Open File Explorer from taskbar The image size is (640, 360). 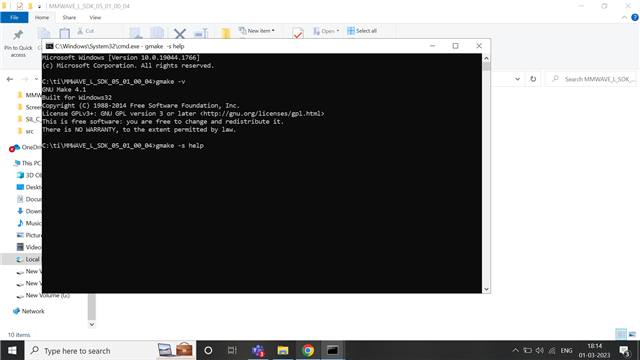pos(283,350)
